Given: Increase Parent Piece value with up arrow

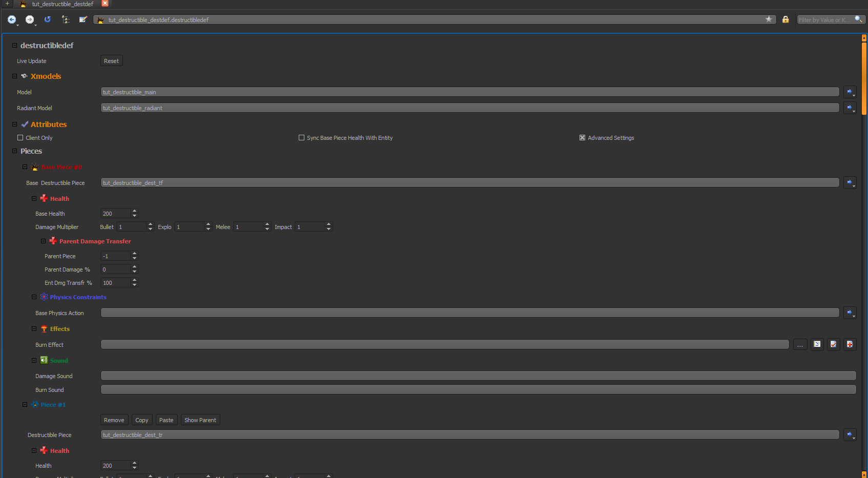Looking at the screenshot, I should click(x=135, y=254).
